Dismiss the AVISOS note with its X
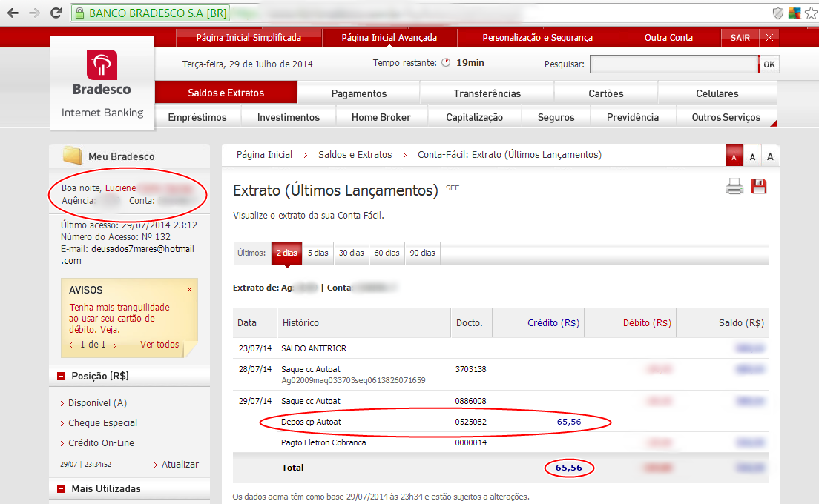The image size is (819, 504). click(190, 289)
